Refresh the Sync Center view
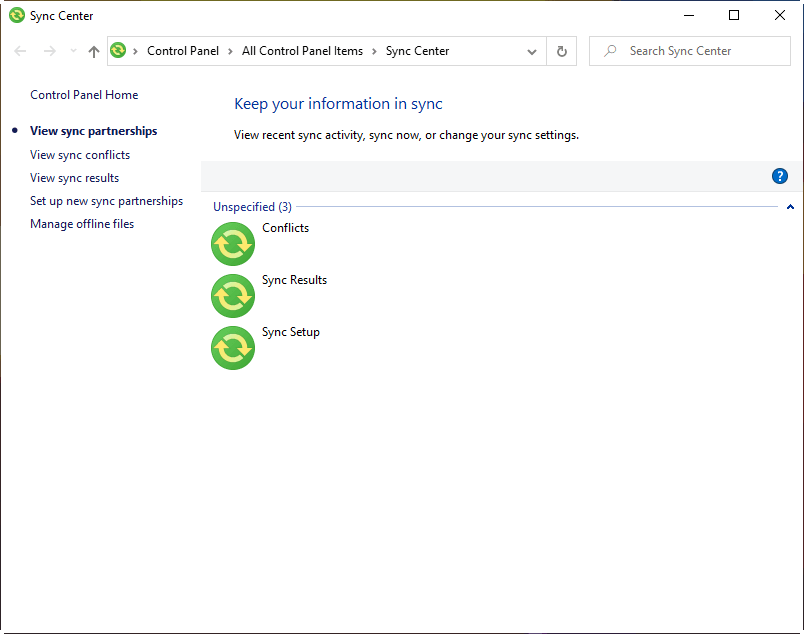 (562, 51)
